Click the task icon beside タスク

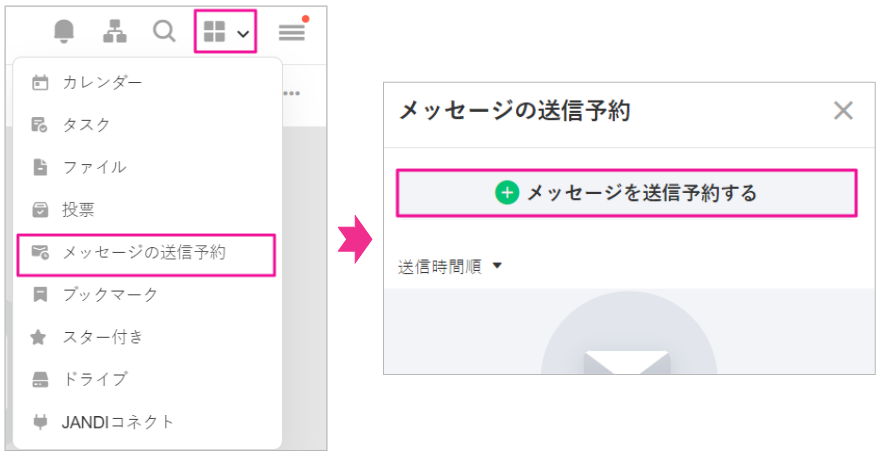(40, 125)
